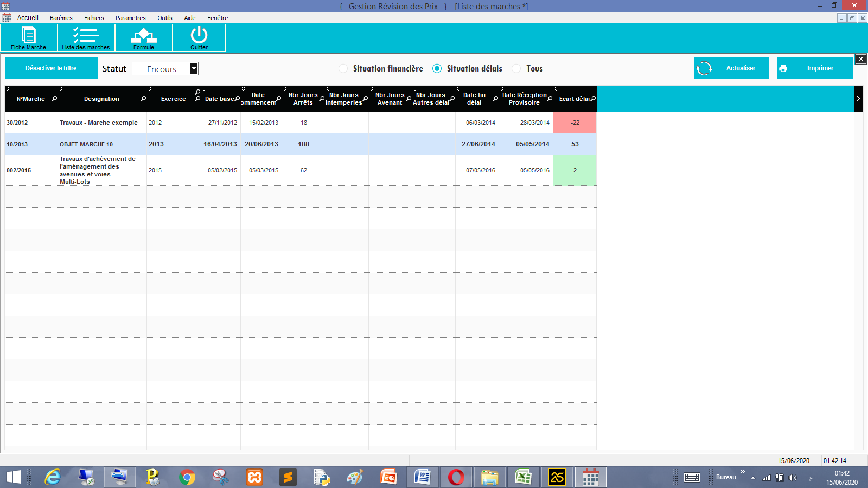Click the Actualiser button
The height and width of the screenshot is (488, 868).
coord(731,68)
